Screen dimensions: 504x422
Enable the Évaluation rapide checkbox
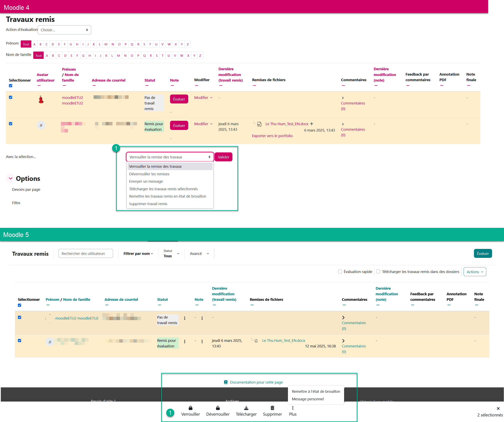[x=340, y=271]
